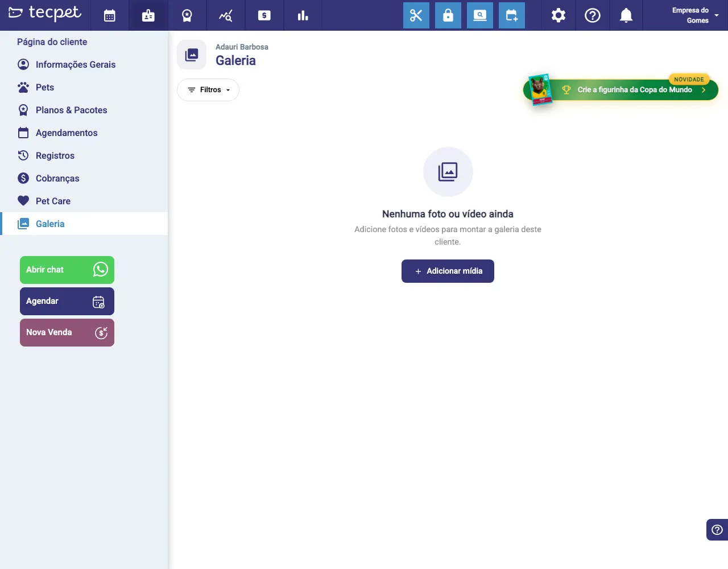Open the Filtros dropdown
Screen dimensions: 728x569
208,90
